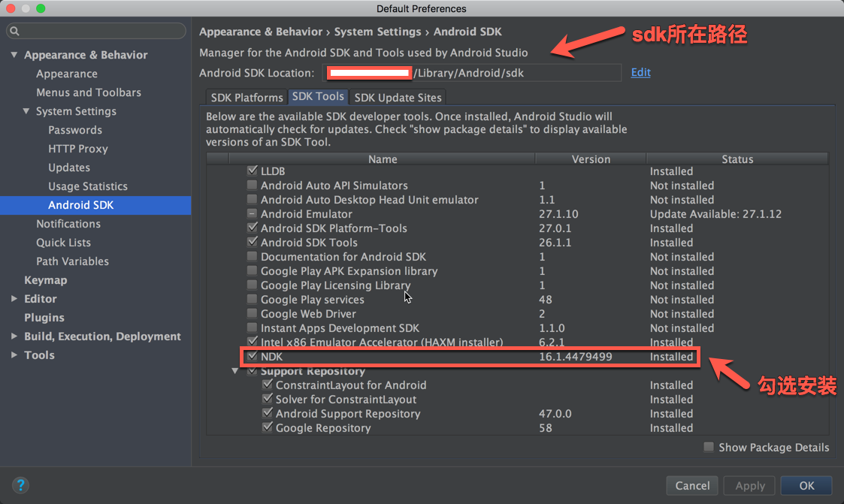
Task: Click the NDK version 16.1.4479499 cell
Action: pyautogui.click(x=576, y=357)
